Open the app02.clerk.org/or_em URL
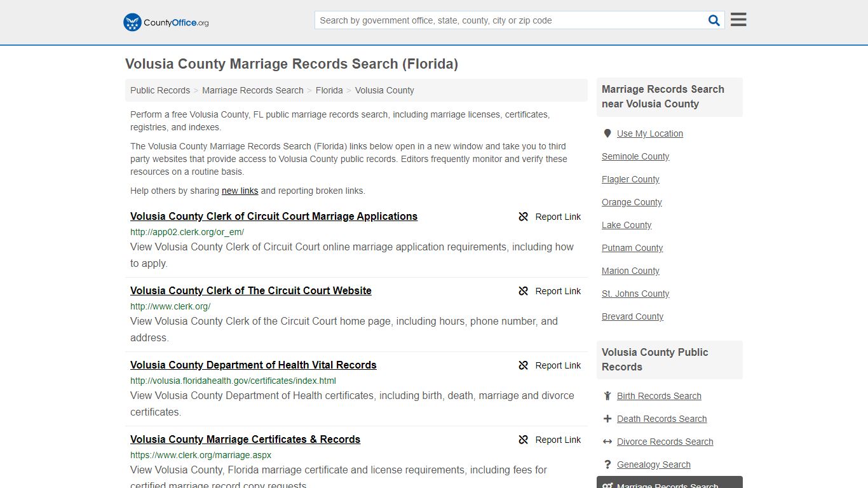Screen dimensions: 868x488 click(x=187, y=232)
